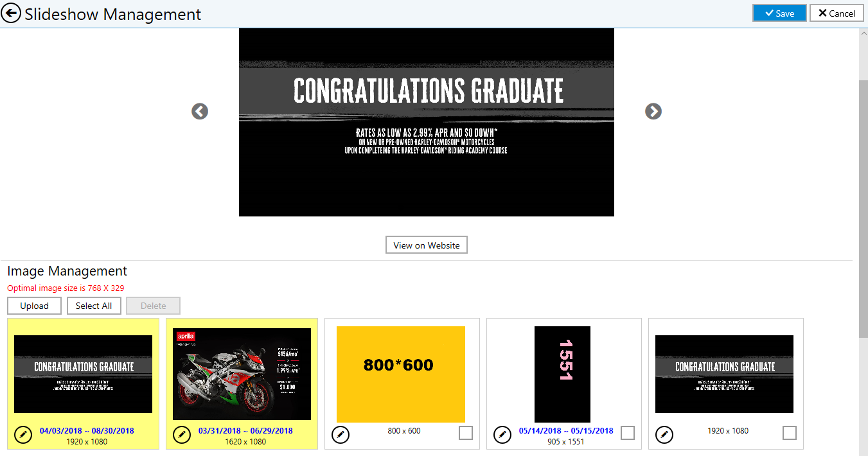868x456 pixels.
Task: Click the greyed-out Delete button
Action: (153, 306)
